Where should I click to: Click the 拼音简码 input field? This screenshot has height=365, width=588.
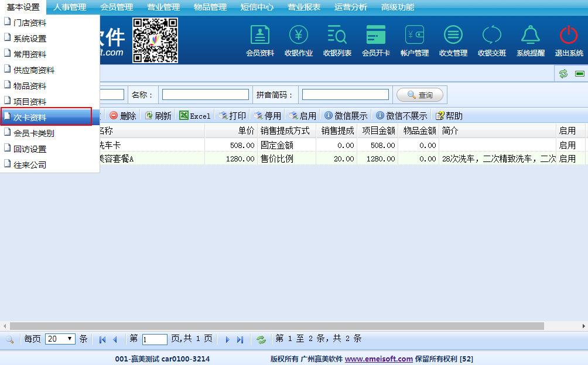pyautogui.click(x=345, y=95)
